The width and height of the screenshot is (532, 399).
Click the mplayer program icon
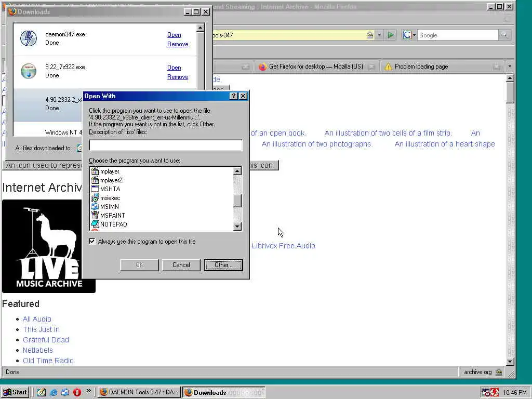95,171
